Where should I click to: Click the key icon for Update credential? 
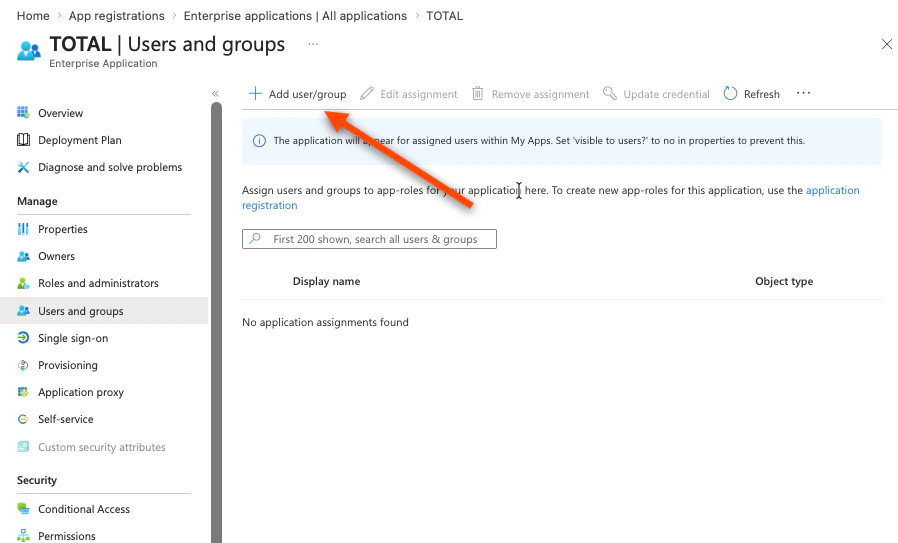click(609, 93)
